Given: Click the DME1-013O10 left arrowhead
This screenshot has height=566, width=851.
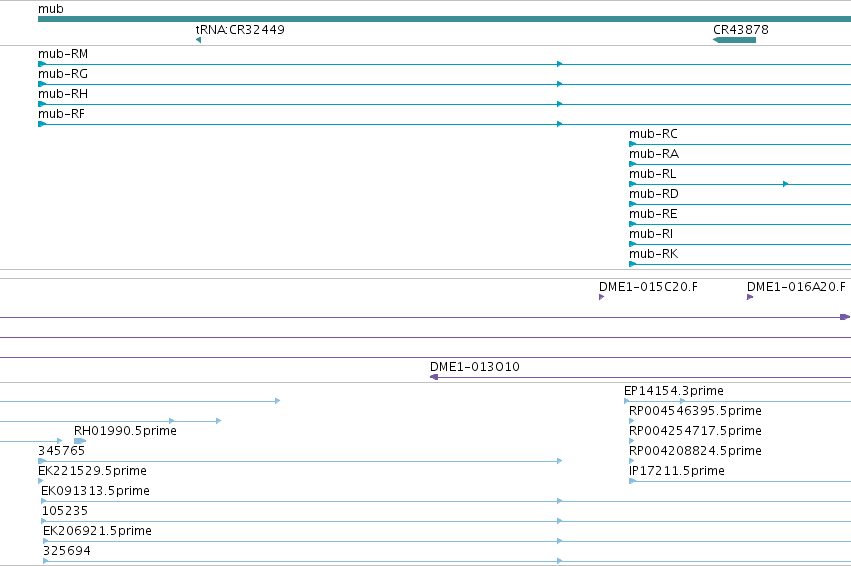Looking at the screenshot, I should coord(434,377).
